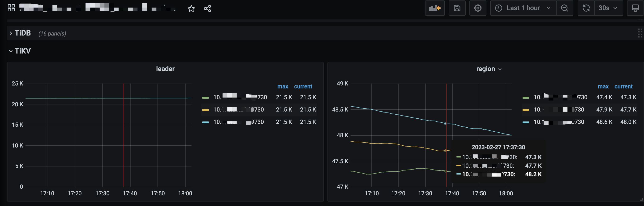Open the Last 1 hour time picker
Viewport: 644px width, 206px height.
point(523,8)
